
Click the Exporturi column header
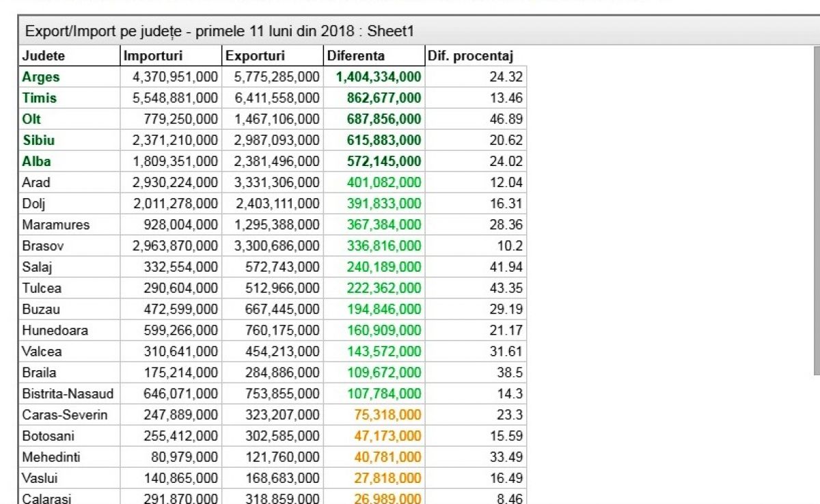(272, 56)
